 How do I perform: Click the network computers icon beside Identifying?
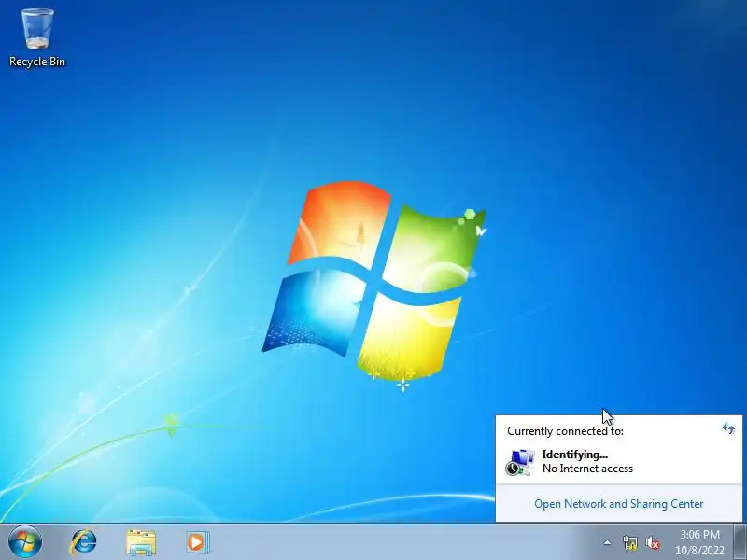519,462
